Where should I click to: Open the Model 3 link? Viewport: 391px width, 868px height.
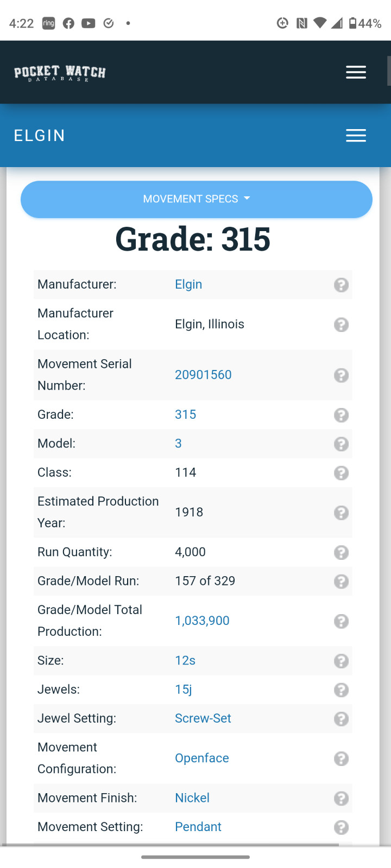coord(178,443)
